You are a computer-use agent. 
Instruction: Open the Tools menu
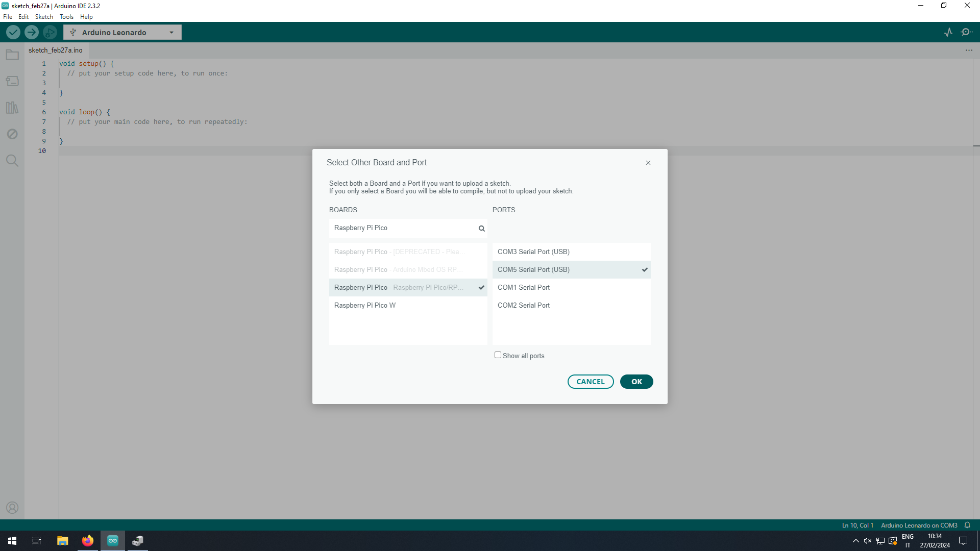(x=66, y=17)
